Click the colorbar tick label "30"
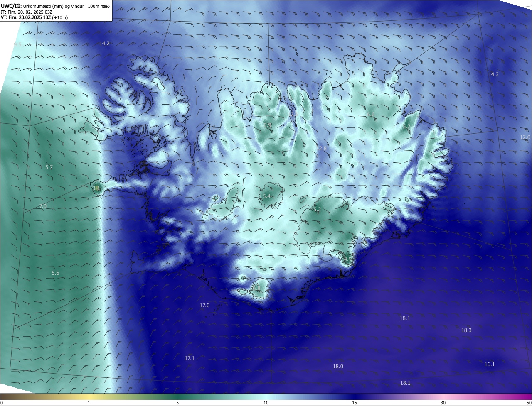The image size is (532, 406). tap(443, 403)
